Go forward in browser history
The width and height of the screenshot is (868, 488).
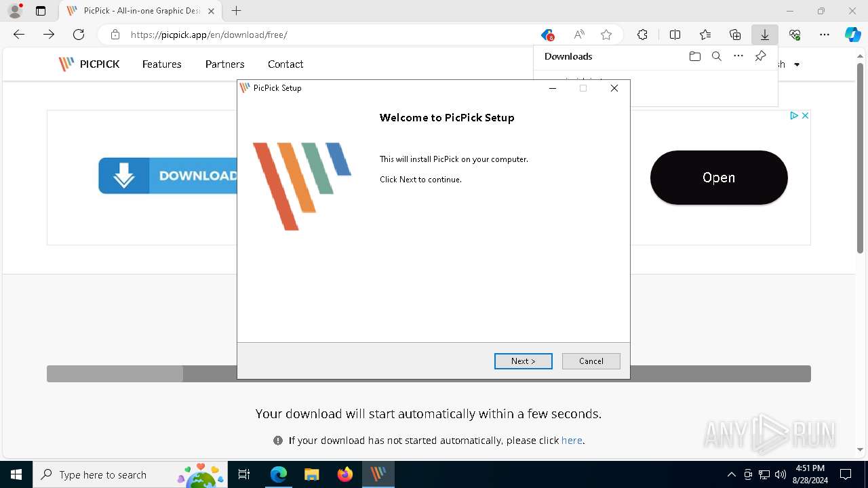coord(49,35)
